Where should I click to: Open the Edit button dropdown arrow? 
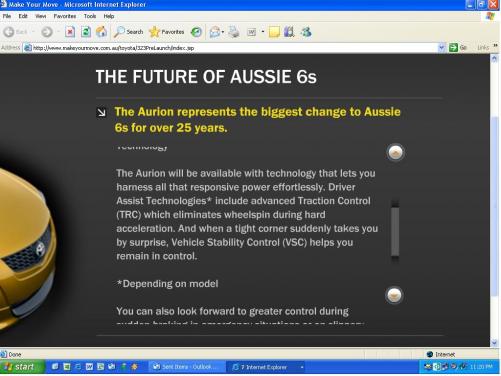pos(263,32)
